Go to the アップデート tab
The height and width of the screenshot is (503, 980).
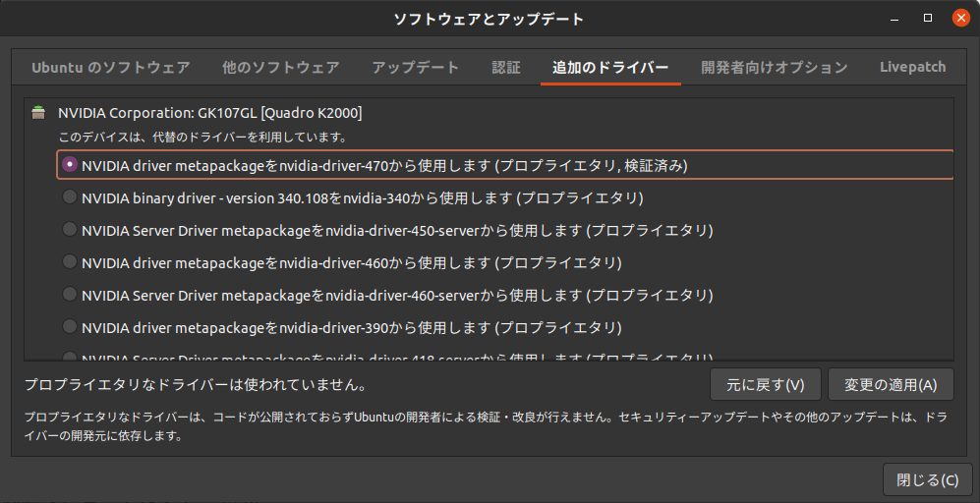click(x=416, y=67)
